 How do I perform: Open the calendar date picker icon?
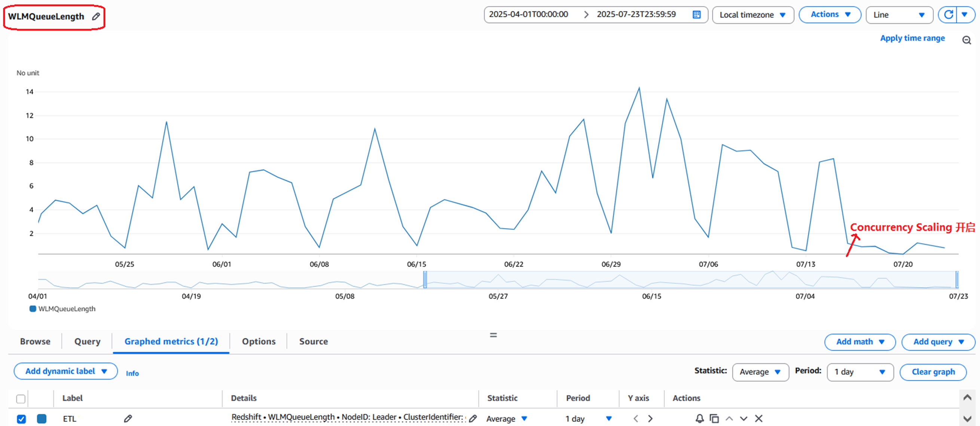tap(696, 15)
